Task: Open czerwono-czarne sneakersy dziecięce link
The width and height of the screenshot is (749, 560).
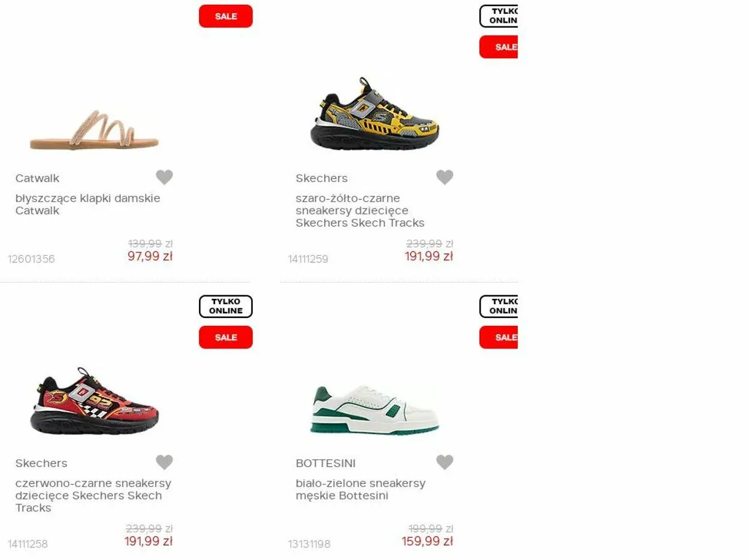Action: pyautogui.click(x=93, y=495)
